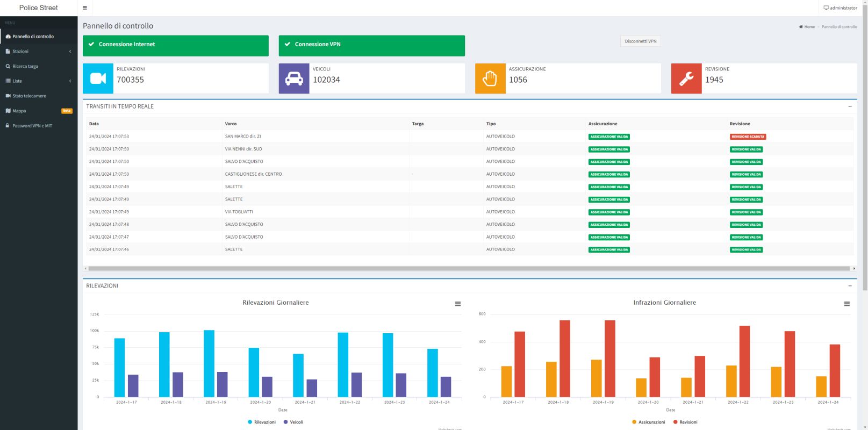Click the Home breadcrumb icon
The width and height of the screenshot is (868, 430).
pyautogui.click(x=801, y=27)
